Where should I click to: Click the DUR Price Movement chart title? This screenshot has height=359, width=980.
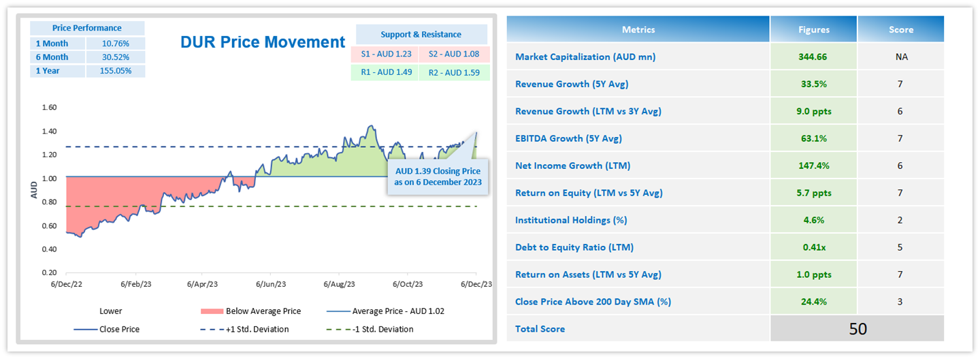tap(263, 42)
